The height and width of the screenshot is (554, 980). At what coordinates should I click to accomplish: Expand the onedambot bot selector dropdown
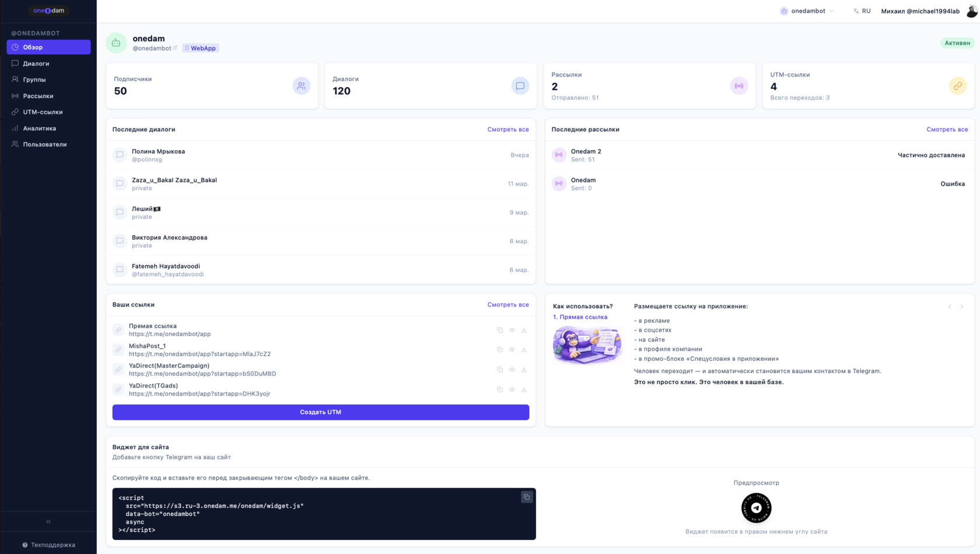807,11
